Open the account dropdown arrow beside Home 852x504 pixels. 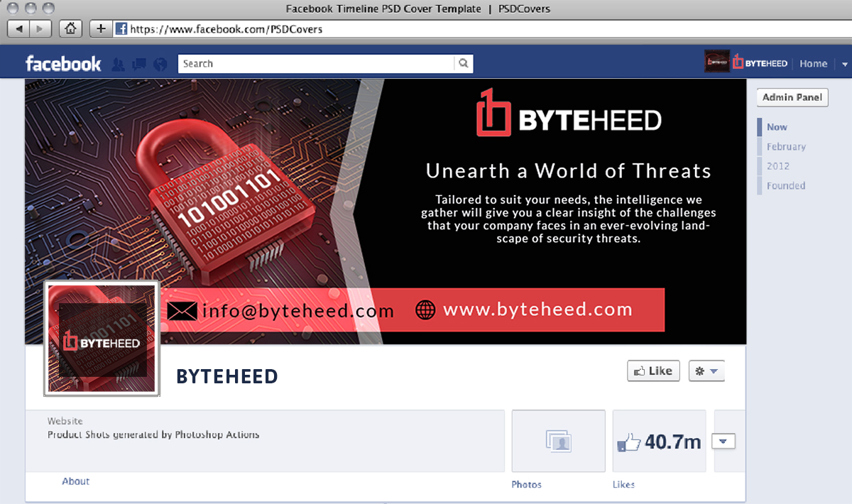[844, 64]
